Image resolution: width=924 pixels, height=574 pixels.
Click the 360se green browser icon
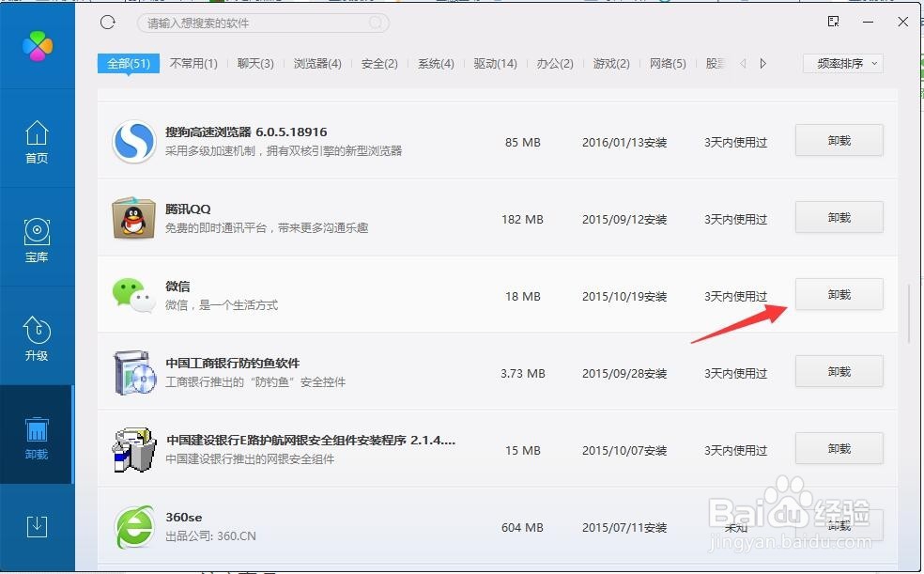pyautogui.click(x=133, y=527)
